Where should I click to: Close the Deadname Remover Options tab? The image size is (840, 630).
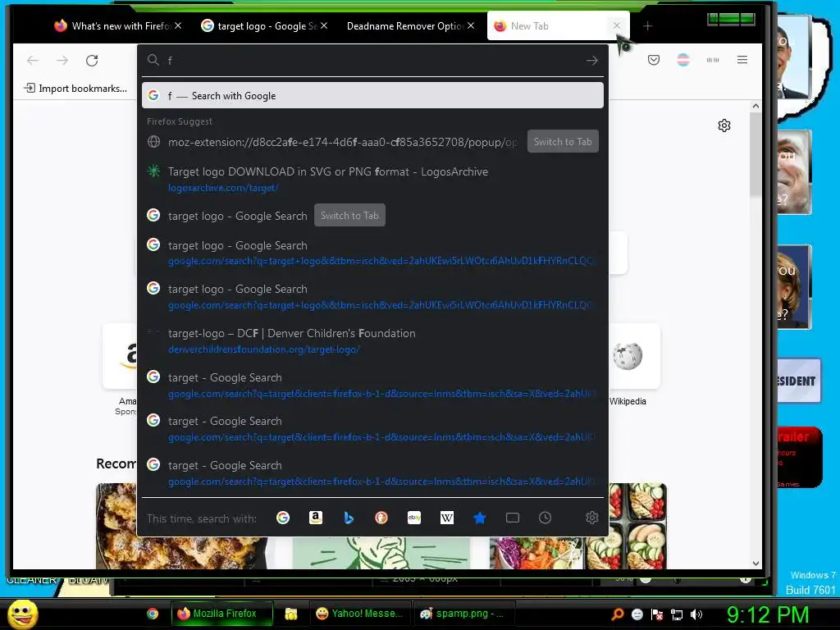[470, 25]
